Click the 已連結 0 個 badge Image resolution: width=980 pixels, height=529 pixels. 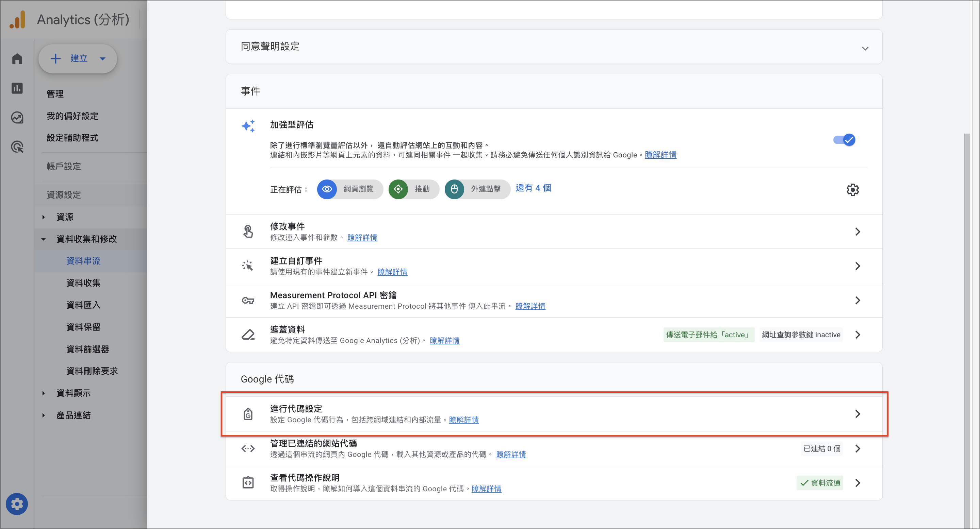coord(821,448)
